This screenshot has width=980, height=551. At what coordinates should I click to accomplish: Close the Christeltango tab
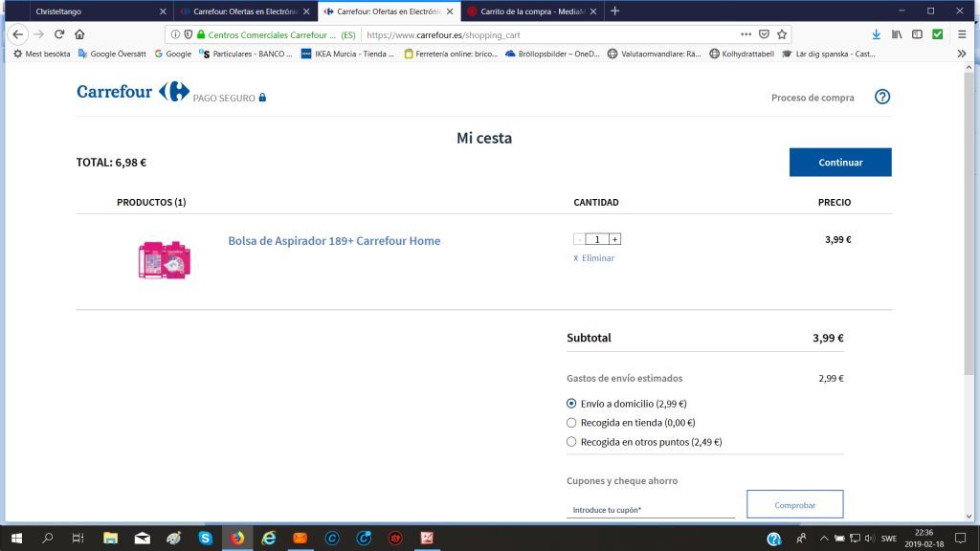coord(163,11)
